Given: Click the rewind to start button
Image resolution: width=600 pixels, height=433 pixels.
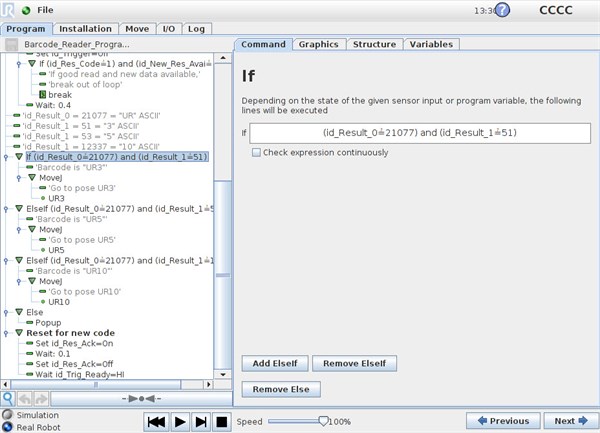Looking at the screenshot, I should coord(156,422).
